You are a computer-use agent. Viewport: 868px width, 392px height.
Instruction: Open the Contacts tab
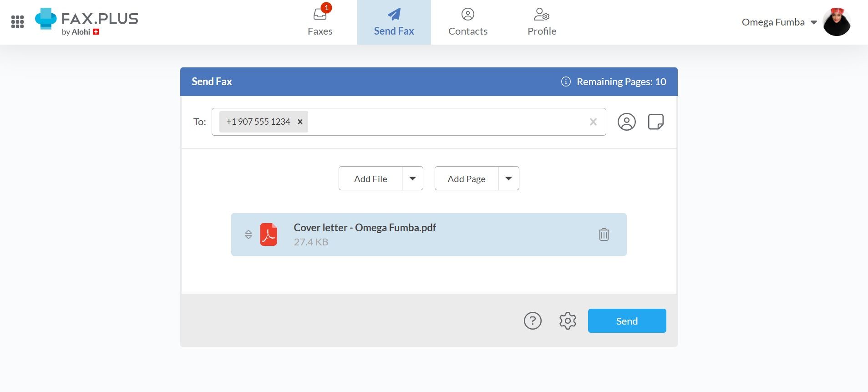[x=468, y=22]
